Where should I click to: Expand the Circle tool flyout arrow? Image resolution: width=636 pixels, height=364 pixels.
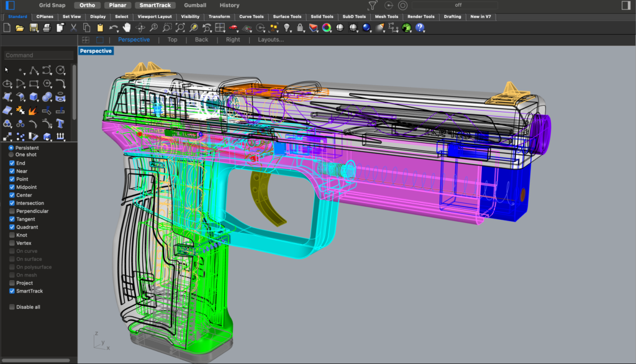click(x=66, y=73)
